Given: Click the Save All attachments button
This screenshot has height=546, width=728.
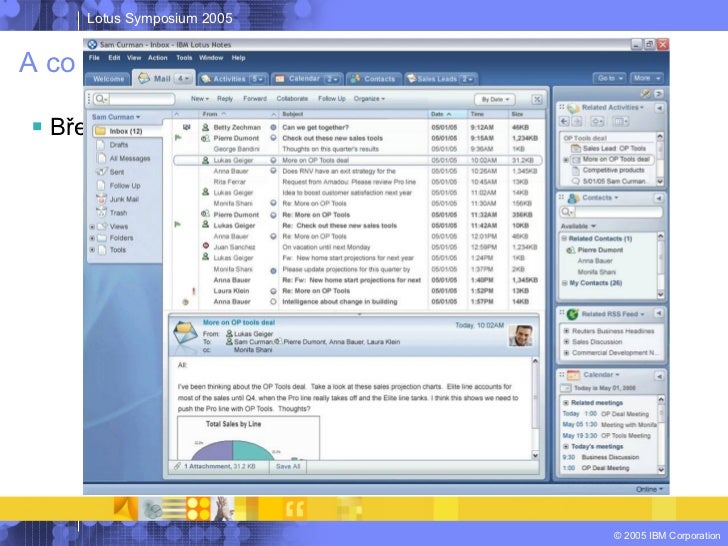Looking at the screenshot, I should coord(288,467).
